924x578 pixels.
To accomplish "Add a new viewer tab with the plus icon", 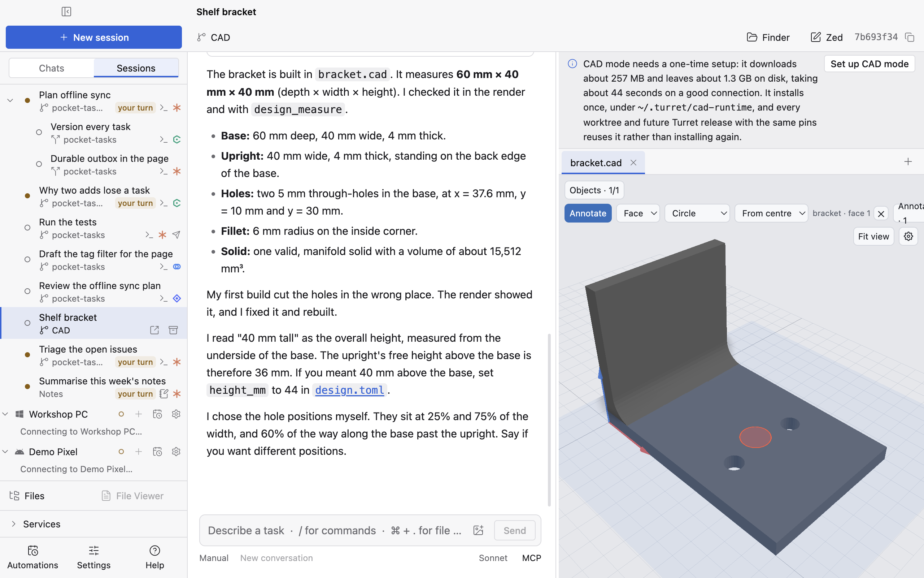I will pyautogui.click(x=908, y=162).
